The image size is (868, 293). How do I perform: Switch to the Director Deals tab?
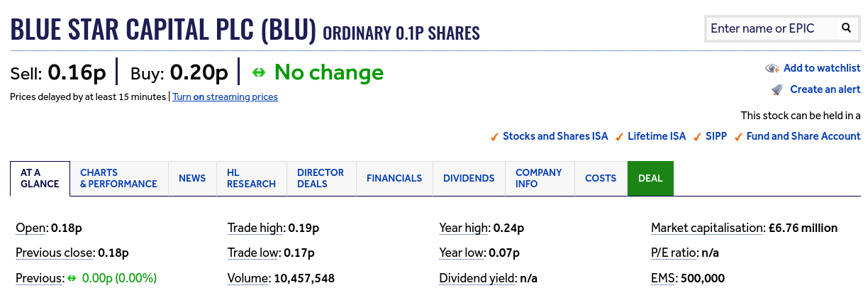coord(321,178)
